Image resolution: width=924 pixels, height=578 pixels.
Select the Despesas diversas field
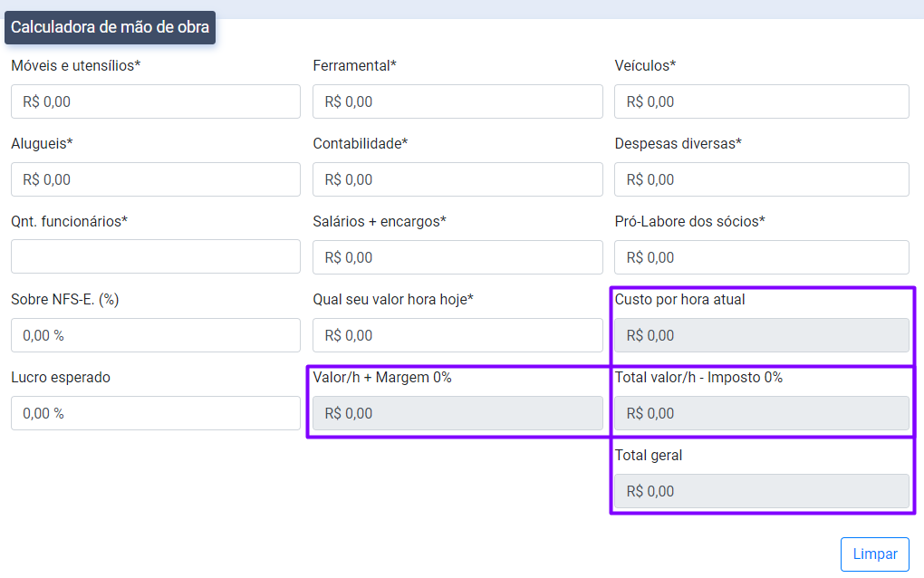point(761,179)
